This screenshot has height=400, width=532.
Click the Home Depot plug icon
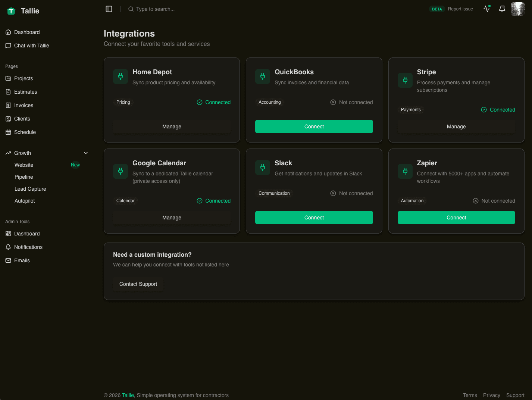click(x=121, y=76)
